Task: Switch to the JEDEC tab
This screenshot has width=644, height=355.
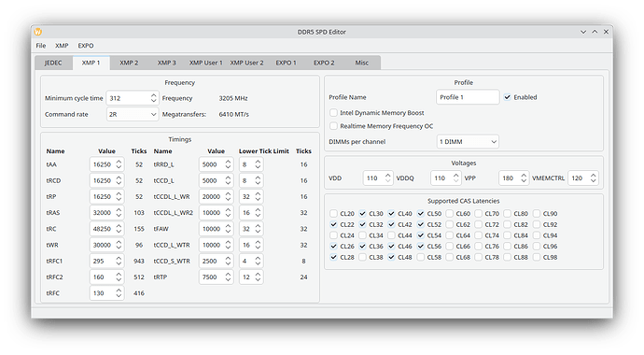Action: (53, 63)
